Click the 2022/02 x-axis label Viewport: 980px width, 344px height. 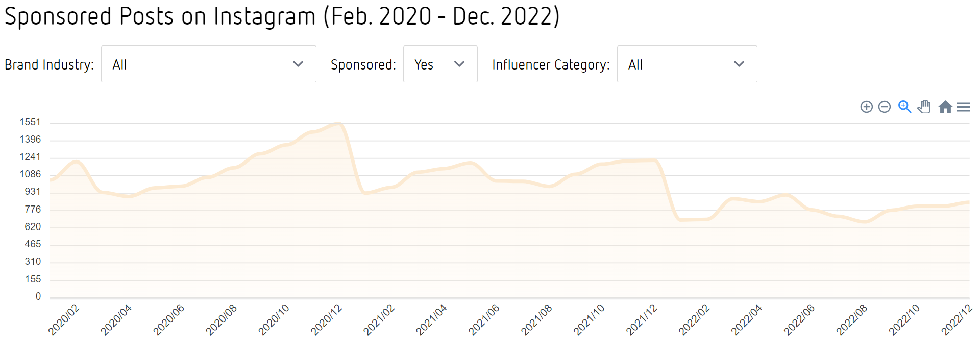pyautogui.click(x=694, y=320)
